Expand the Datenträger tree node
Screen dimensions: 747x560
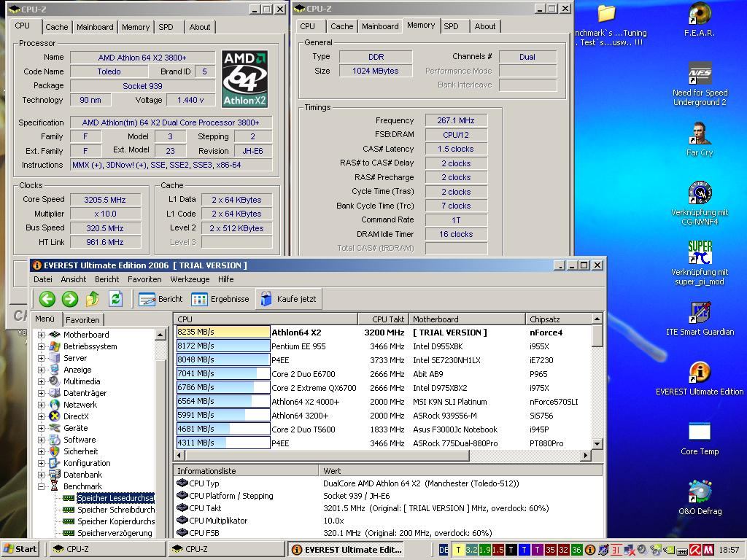click(41, 393)
